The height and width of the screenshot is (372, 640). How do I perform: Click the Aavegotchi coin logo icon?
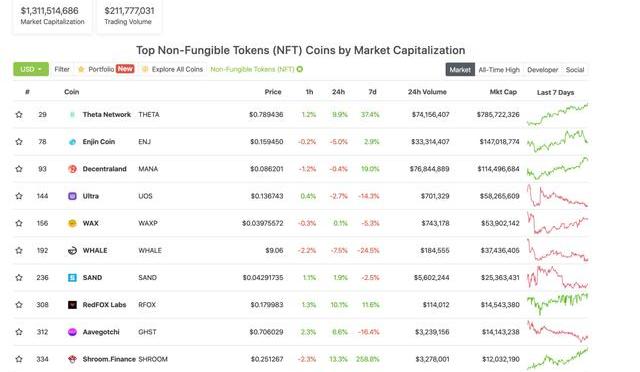tap(72, 332)
